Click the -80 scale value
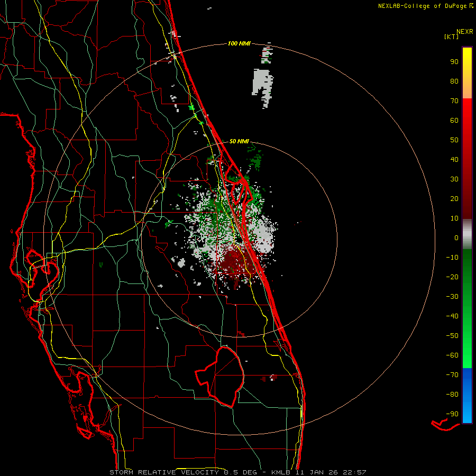This screenshot has height=476, width=476. [452, 395]
